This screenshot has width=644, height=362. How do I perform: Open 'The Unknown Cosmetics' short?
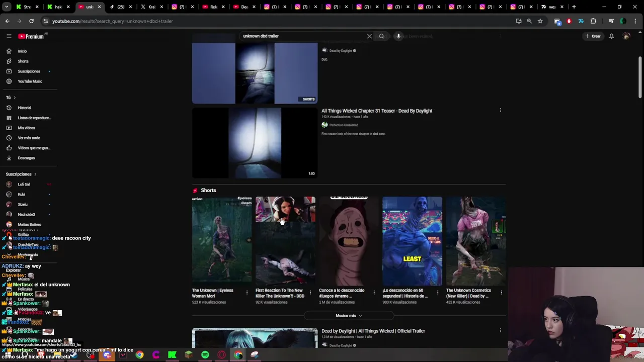pyautogui.click(x=475, y=241)
